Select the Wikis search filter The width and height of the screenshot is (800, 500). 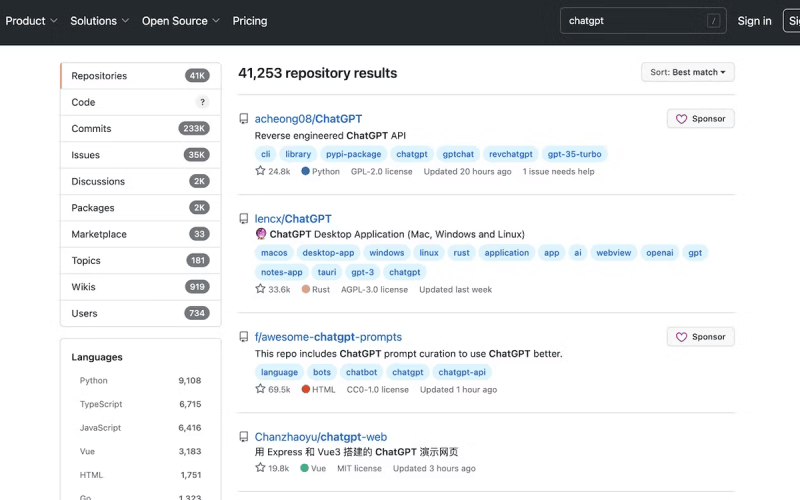coord(141,287)
